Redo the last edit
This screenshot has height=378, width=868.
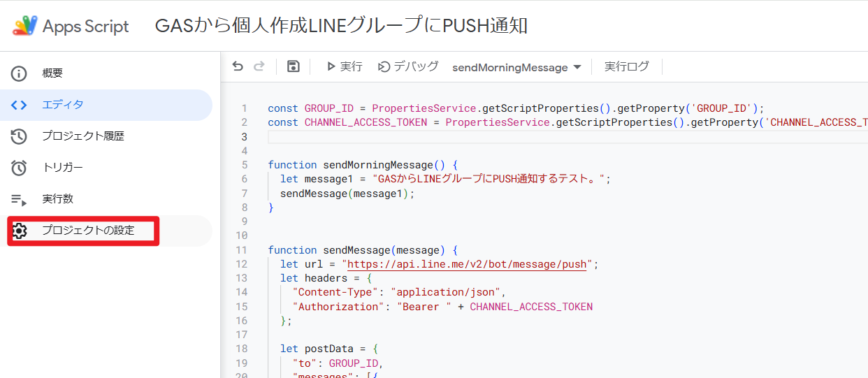click(x=259, y=66)
